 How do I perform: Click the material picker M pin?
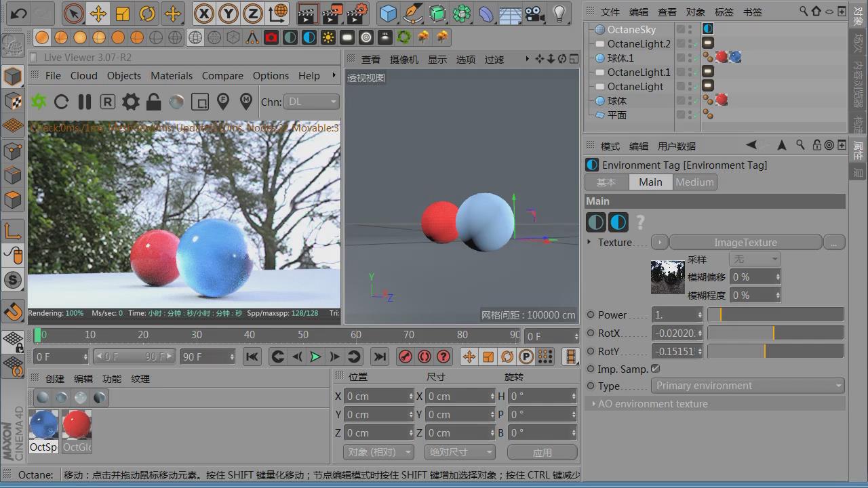point(246,102)
